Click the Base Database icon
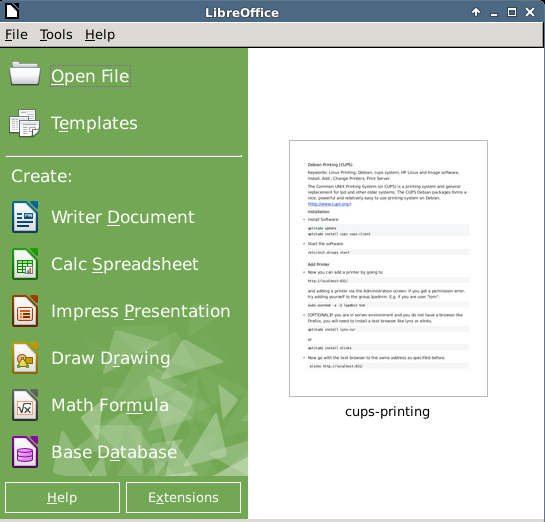 (25, 452)
